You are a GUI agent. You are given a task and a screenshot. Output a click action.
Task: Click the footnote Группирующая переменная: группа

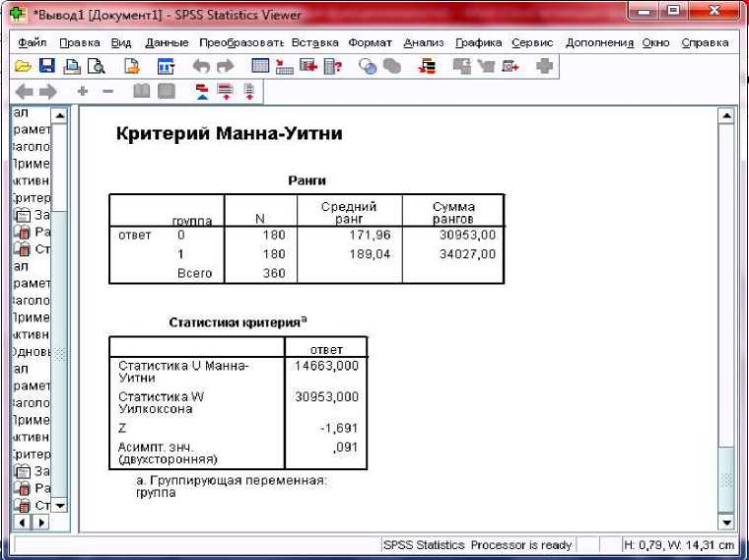coord(232,486)
